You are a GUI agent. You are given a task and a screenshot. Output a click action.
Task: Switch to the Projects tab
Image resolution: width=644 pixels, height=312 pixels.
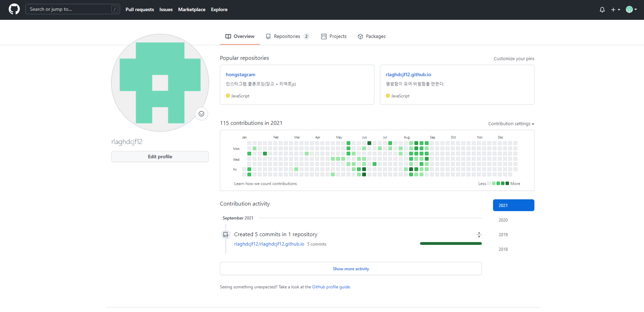click(334, 36)
